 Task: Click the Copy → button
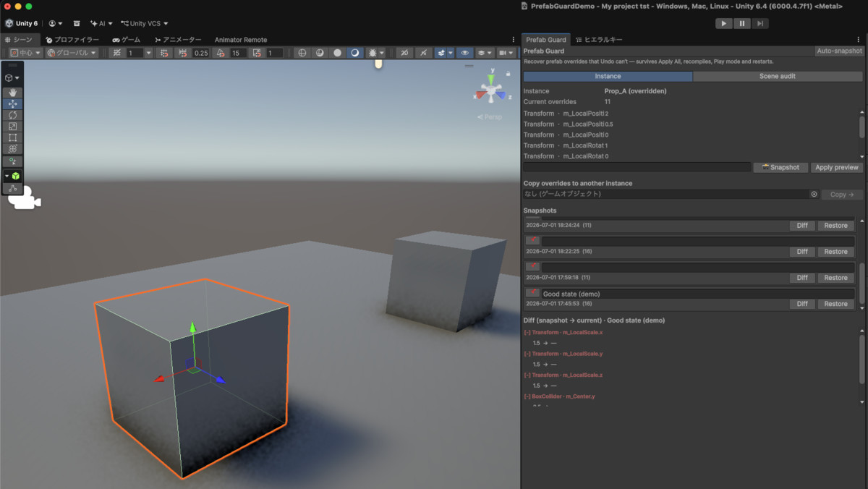tap(843, 195)
